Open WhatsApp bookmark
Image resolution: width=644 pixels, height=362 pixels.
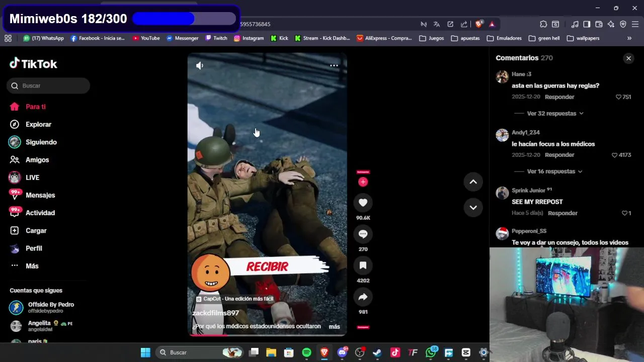(44, 38)
